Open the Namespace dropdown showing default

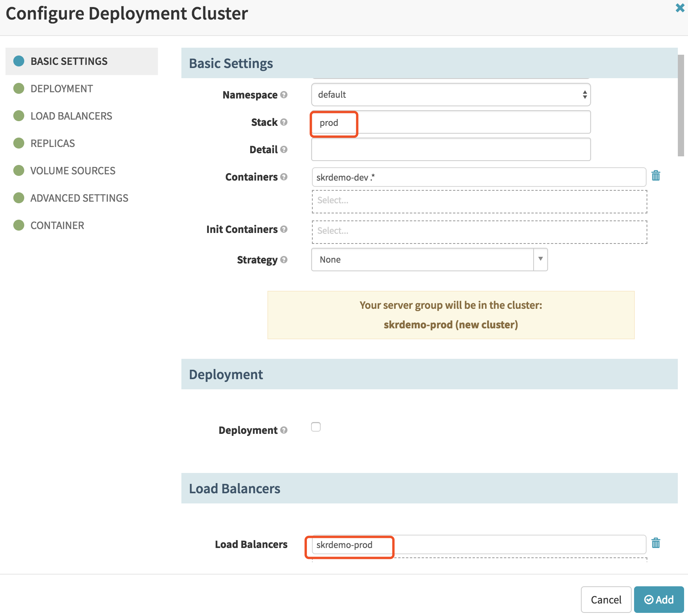(x=451, y=95)
